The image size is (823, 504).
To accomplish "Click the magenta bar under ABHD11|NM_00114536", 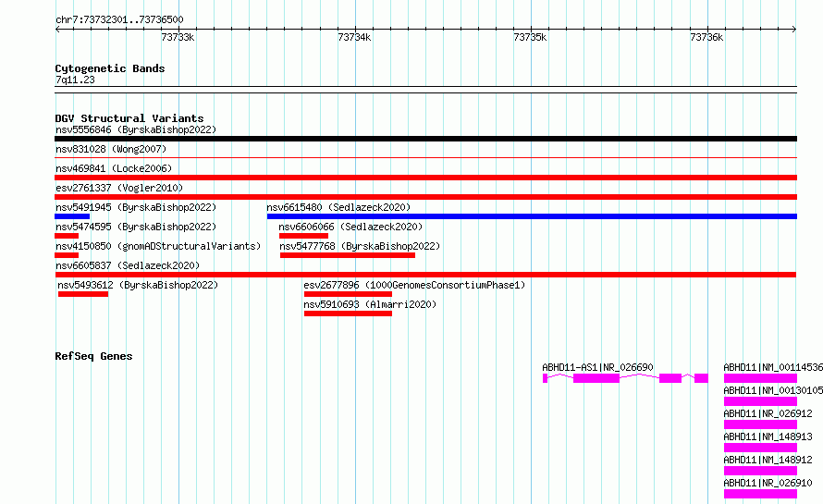I will tap(760, 378).
